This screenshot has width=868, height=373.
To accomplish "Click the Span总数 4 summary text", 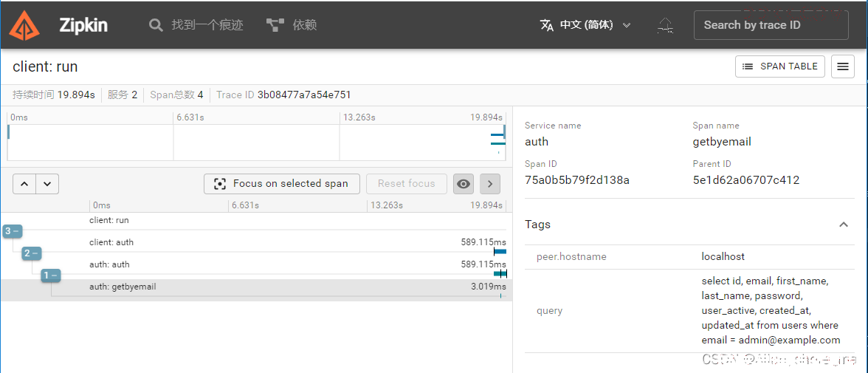I will tap(176, 95).
